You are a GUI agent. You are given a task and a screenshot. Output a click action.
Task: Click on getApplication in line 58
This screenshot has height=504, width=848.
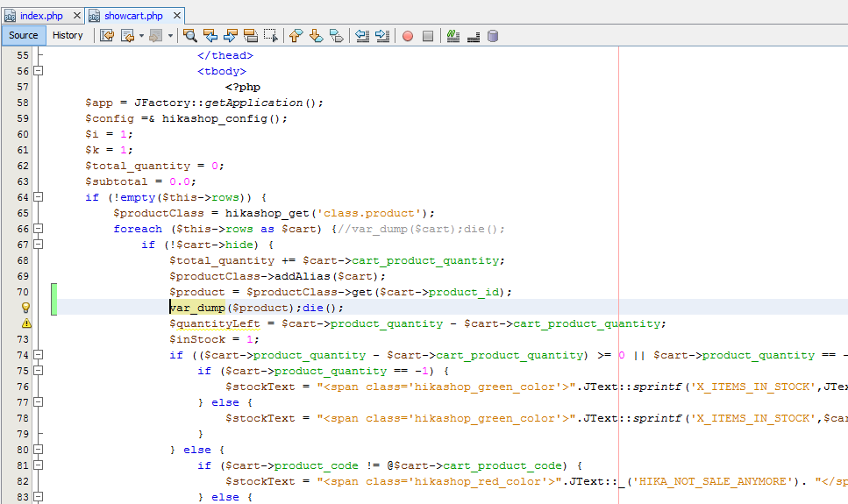253,103
